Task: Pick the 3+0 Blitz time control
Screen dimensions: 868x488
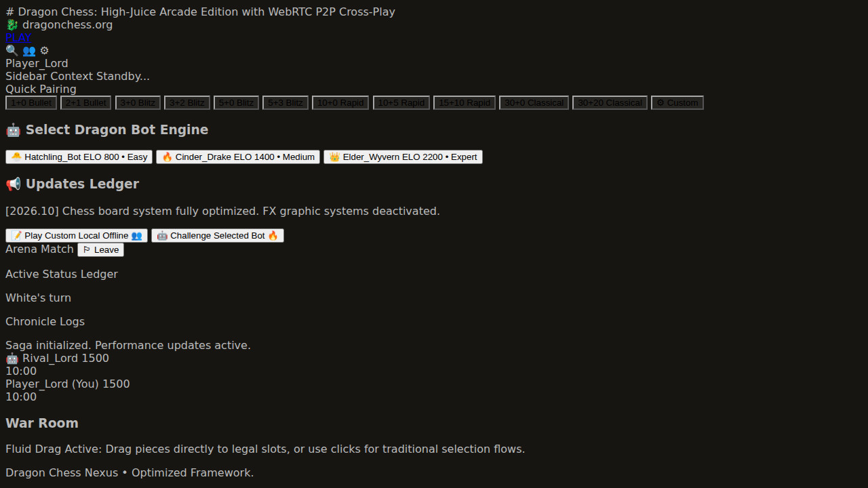Action: [138, 102]
